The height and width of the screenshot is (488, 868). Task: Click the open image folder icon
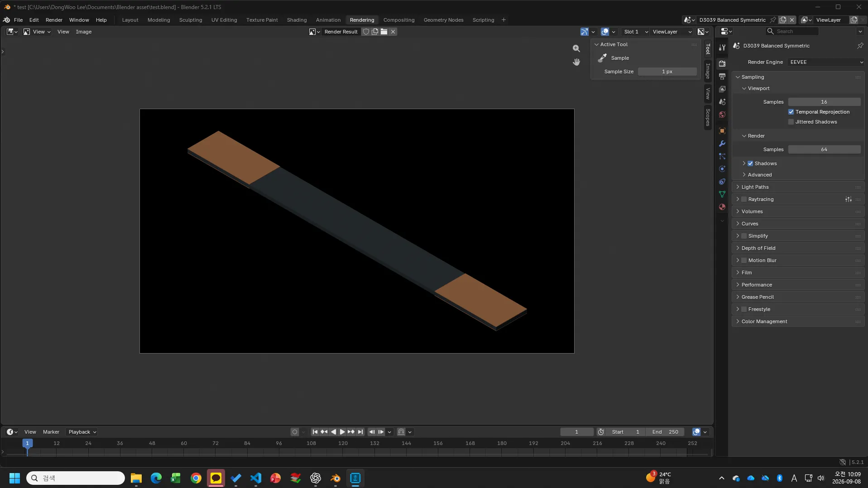pyautogui.click(x=384, y=32)
